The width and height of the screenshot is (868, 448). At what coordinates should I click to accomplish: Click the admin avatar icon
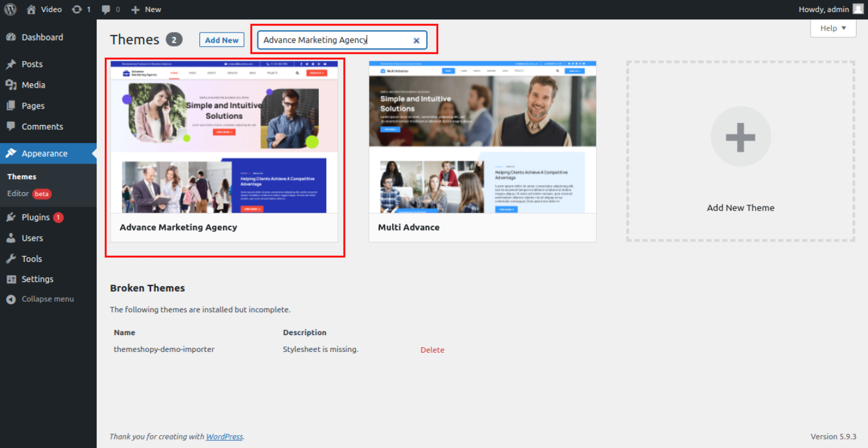pos(858,9)
